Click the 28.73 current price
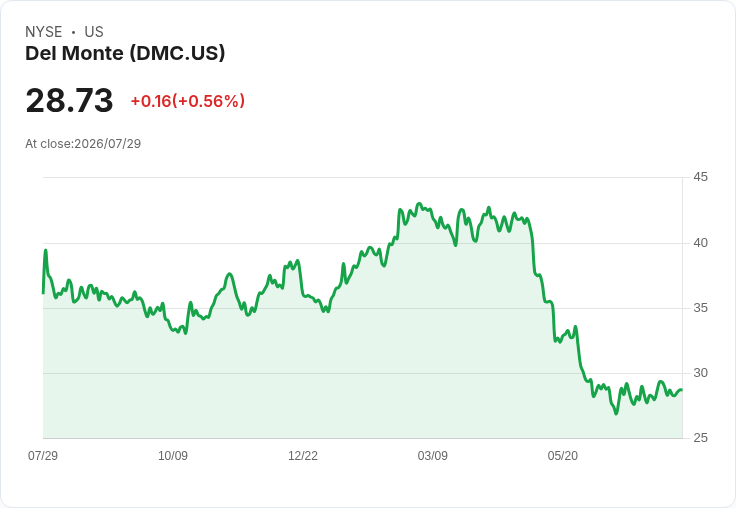 tap(69, 100)
